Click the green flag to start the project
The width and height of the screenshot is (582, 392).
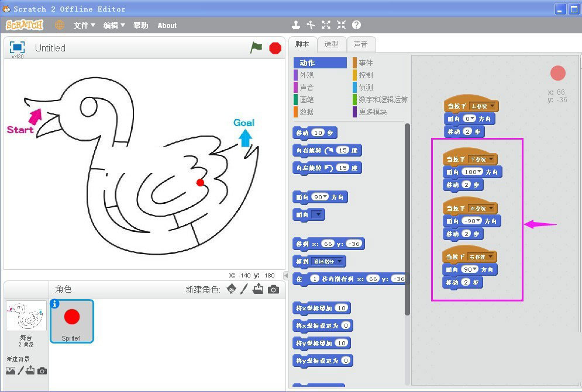click(256, 48)
